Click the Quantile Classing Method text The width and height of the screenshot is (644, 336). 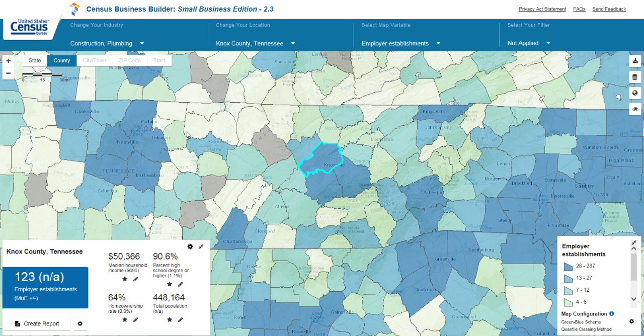pyautogui.click(x=587, y=329)
